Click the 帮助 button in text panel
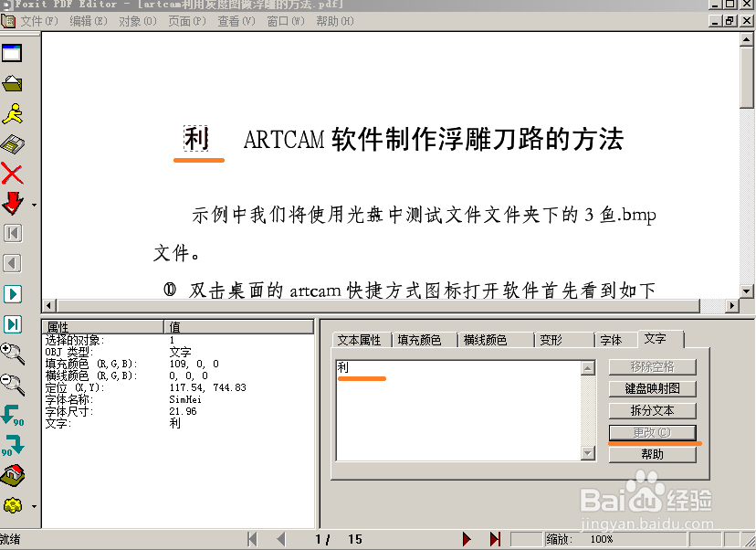 [x=652, y=454]
